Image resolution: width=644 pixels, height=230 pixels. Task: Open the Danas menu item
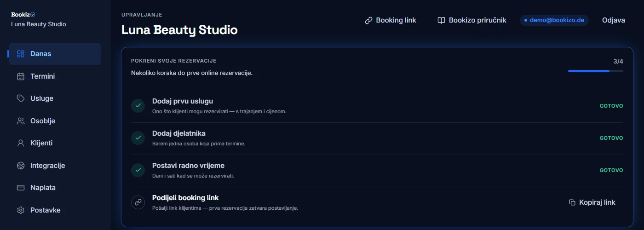[55, 54]
